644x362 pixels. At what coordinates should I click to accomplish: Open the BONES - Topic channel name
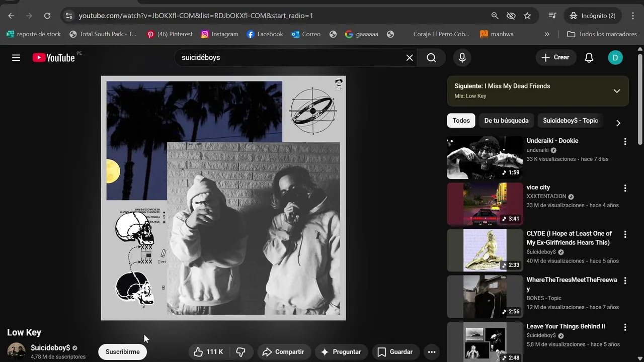[544, 298]
